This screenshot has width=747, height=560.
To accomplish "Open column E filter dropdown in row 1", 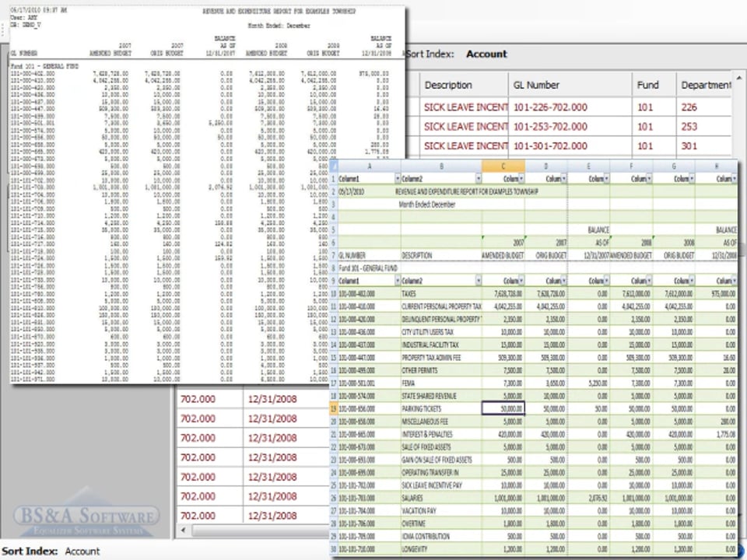I will click(606, 179).
